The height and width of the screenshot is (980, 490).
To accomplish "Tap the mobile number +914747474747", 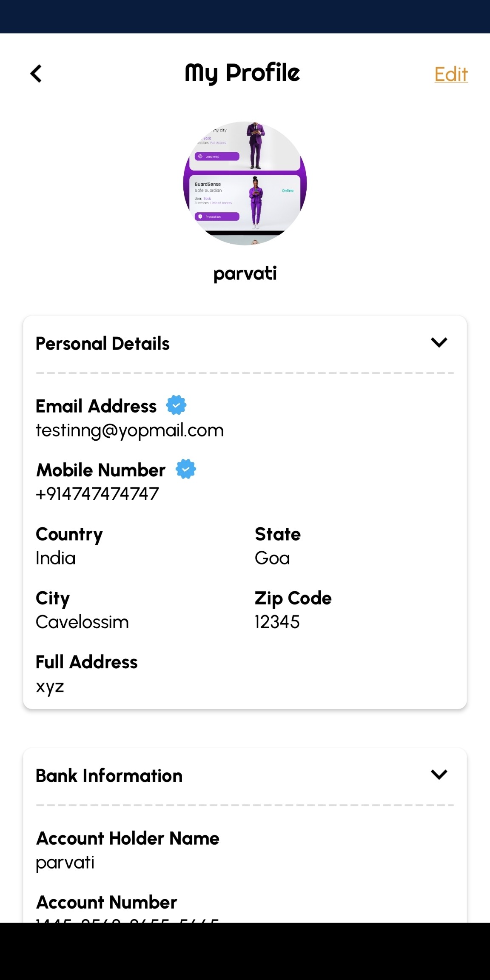I will coord(97,494).
